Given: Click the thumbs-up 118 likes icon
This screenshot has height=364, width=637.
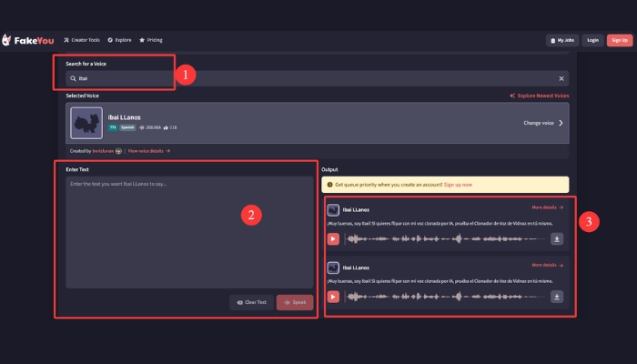Looking at the screenshot, I should [166, 127].
